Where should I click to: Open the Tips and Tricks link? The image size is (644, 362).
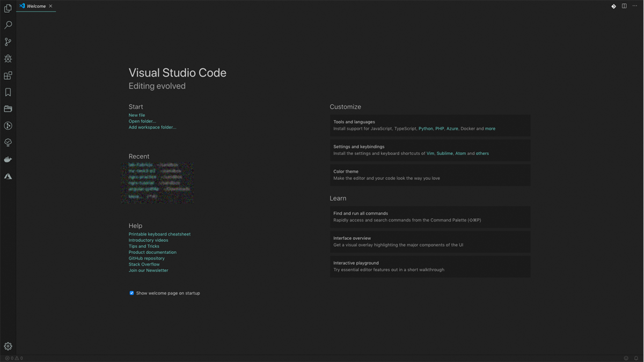[144, 246]
